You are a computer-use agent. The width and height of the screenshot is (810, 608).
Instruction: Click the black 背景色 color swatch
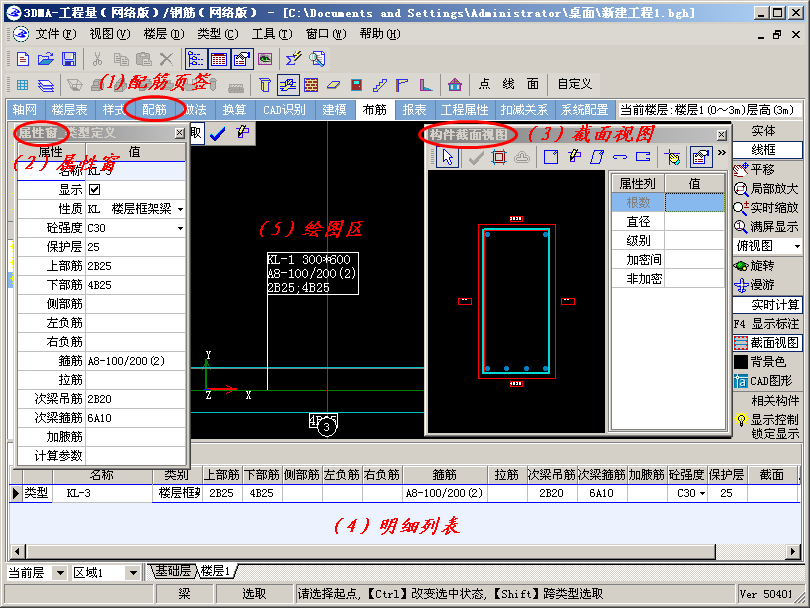[741, 362]
